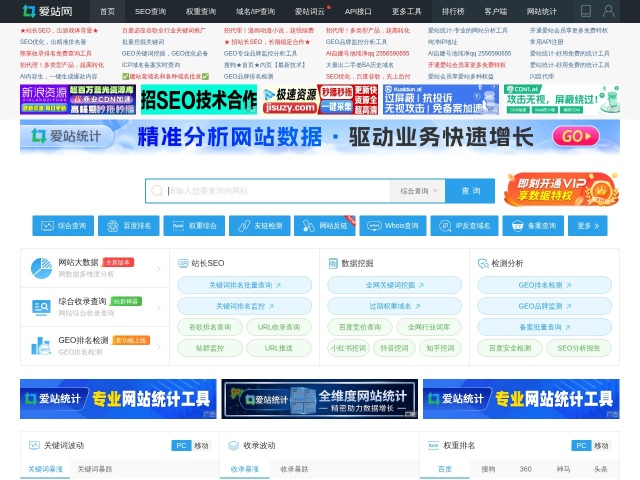Viewport: 640px width, 480px height.
Task: Open 爱站词云 in top navigation
Action: coord(310,11)
